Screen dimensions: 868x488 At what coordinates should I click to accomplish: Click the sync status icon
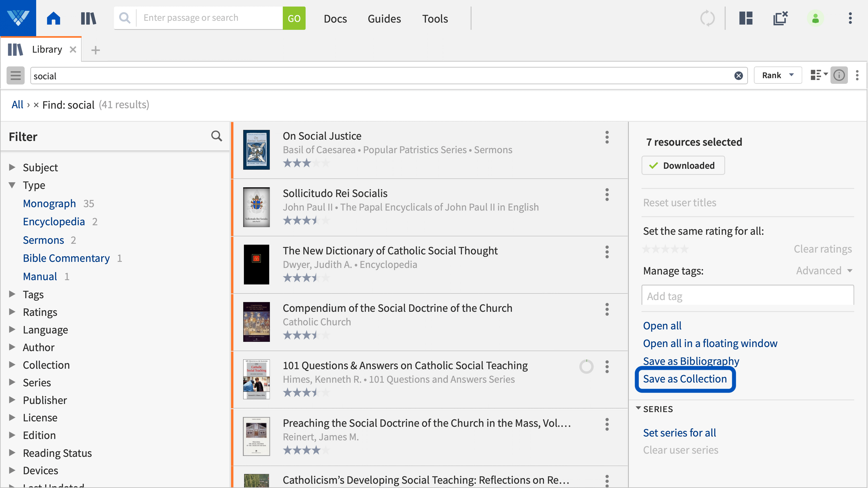point(707,18)
